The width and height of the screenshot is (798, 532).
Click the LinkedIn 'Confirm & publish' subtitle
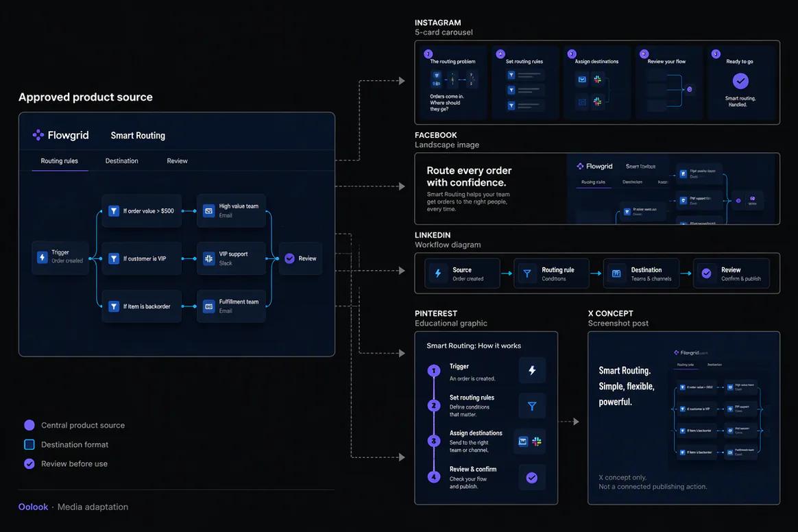(741, 279)
